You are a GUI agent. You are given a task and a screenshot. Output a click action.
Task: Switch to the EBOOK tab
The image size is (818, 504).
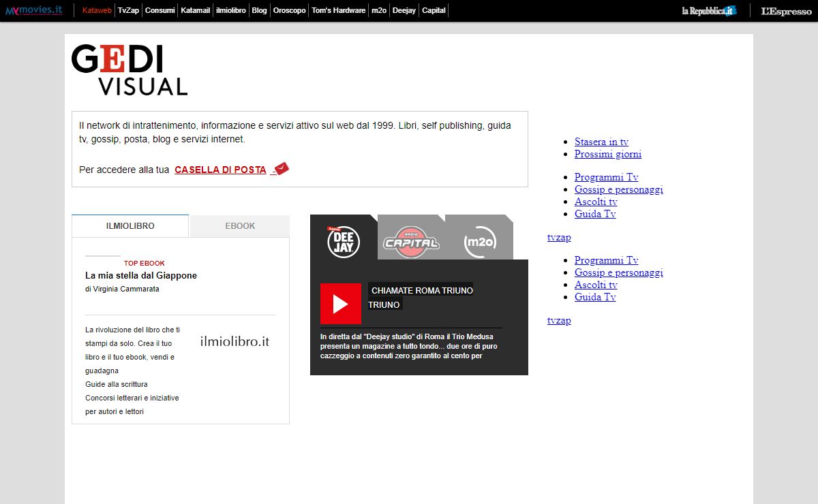[240, 226]
